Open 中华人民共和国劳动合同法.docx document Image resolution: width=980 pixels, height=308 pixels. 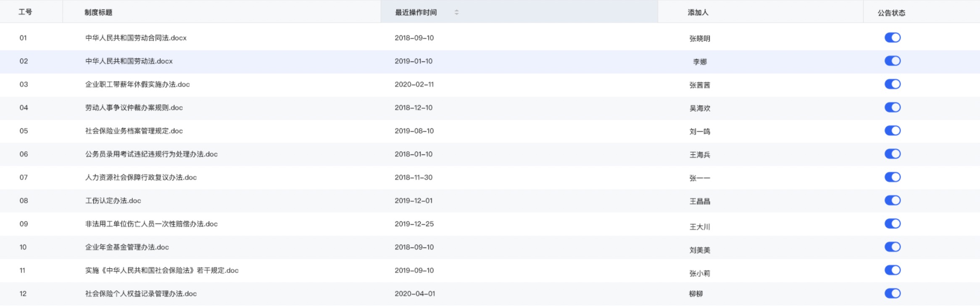136,38
